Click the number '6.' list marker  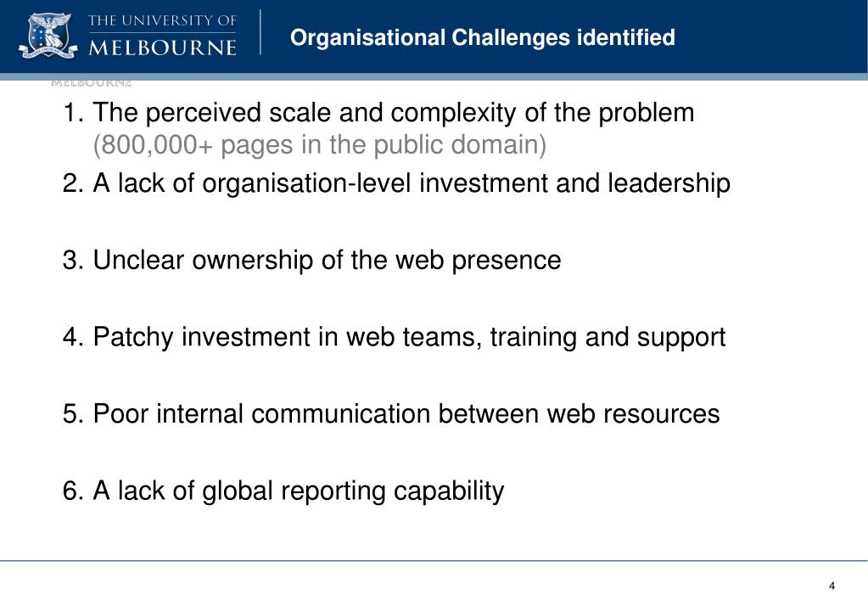pyautogui.click(x=73, y=491)
